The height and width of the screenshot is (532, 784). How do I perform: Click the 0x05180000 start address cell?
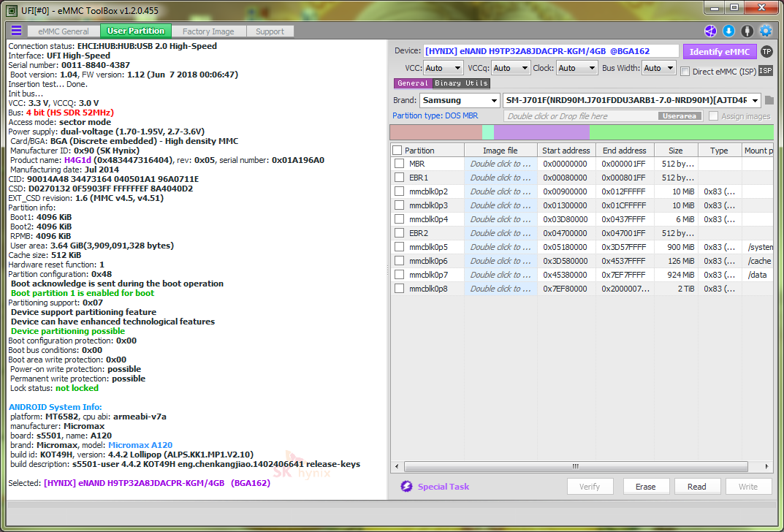(566, 246)
